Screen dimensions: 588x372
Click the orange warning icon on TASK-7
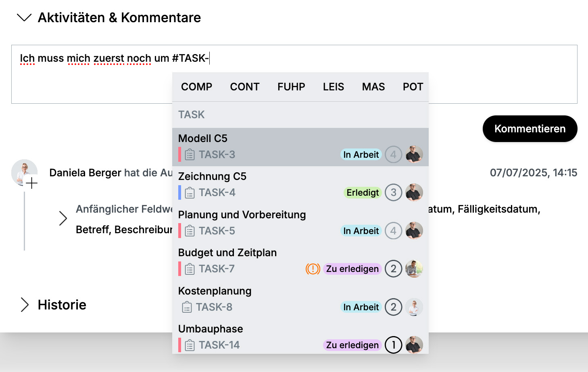tap(313, 269)
